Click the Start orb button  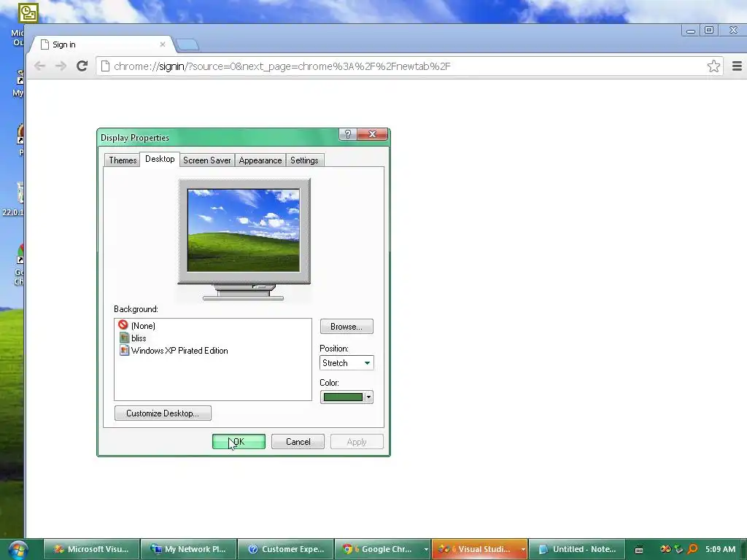tap(18, 550)
